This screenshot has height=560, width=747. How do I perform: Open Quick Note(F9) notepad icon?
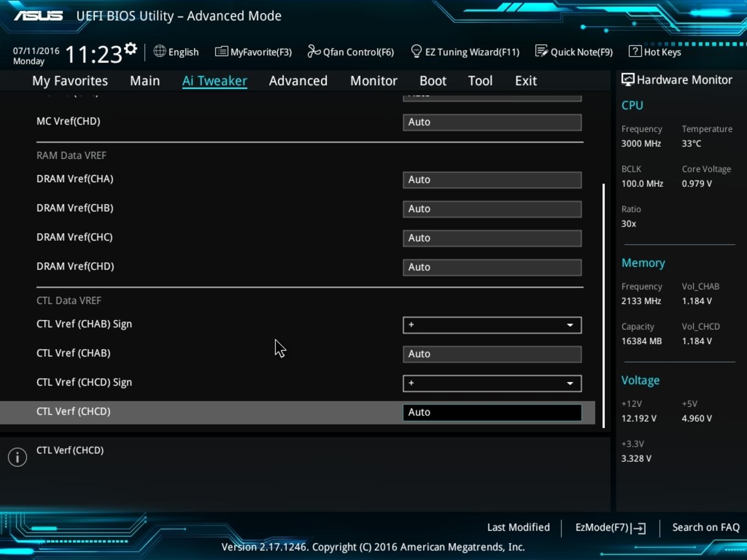[x=542, y=51]
